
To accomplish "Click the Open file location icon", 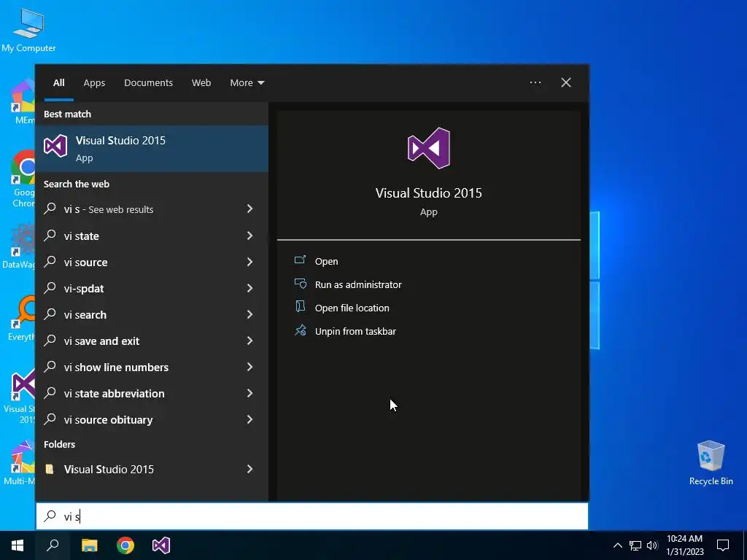I will (300, 307).
